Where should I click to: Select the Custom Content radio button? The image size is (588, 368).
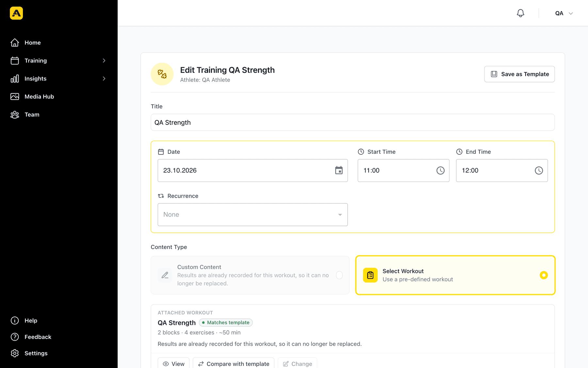pos(339,275)
